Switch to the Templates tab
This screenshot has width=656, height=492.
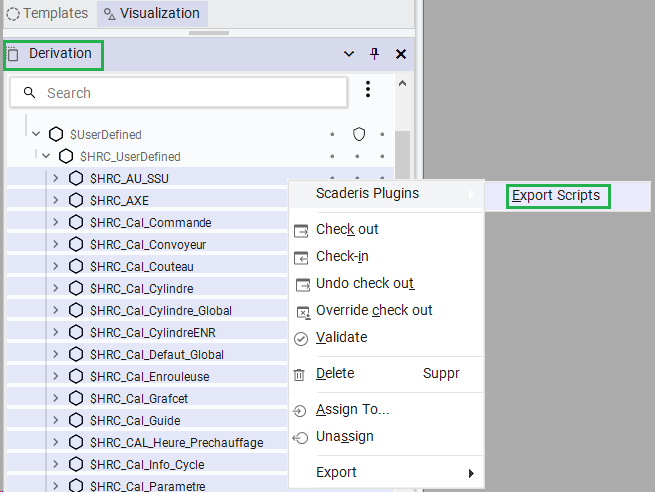(50, 14)
